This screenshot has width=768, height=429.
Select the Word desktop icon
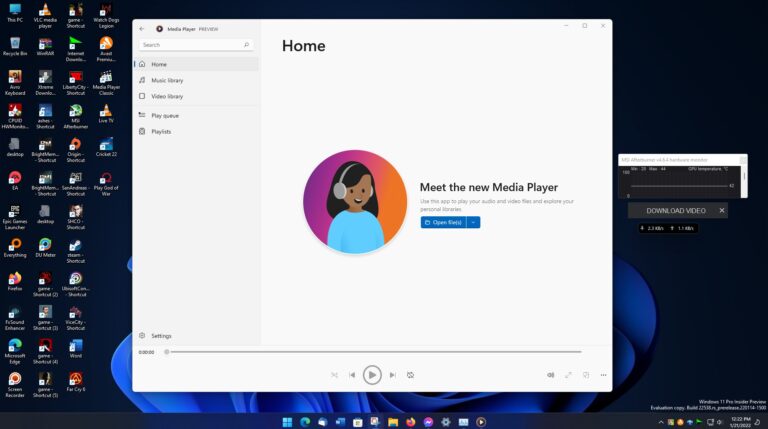tap(75, 348)
